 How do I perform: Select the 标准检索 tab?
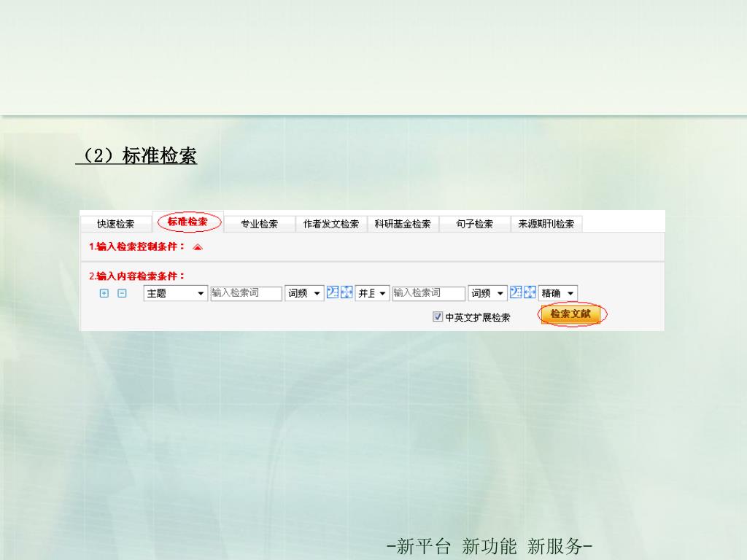coord(188,222)
